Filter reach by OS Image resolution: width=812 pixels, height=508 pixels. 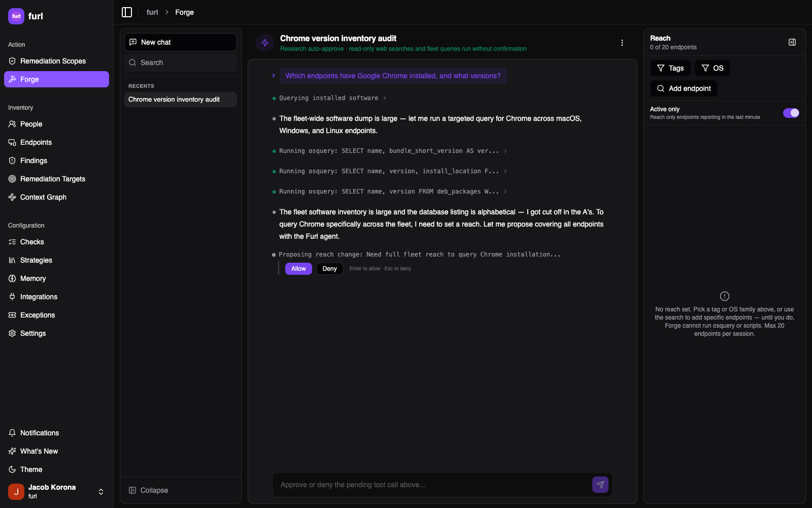713,68
